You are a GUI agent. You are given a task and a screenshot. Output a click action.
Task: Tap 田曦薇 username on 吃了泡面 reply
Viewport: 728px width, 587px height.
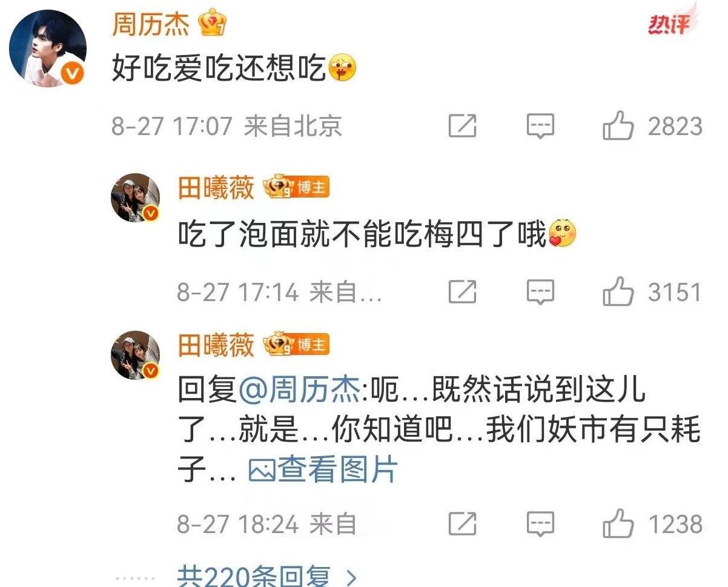pos(216,188)
